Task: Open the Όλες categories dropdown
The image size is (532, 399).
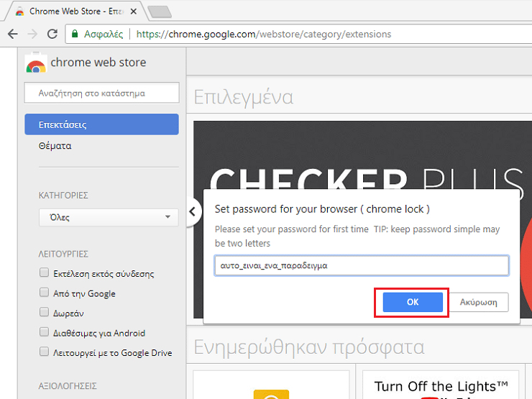Action: coord(109,217)
